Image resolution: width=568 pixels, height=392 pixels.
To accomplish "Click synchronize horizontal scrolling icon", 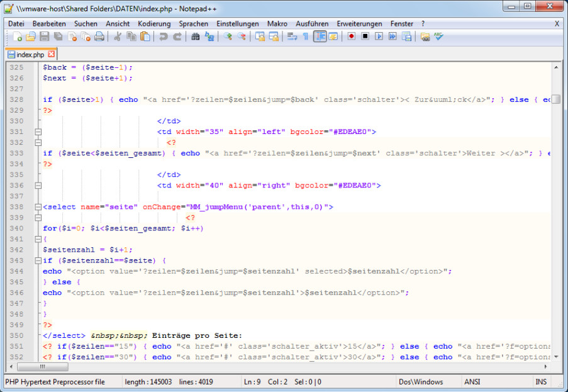I will tap(274, 36).
